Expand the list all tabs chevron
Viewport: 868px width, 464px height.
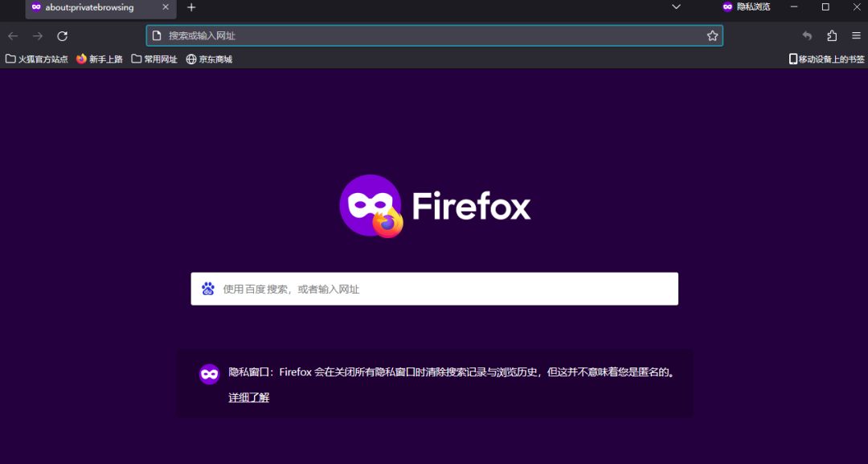[x=676, y=7]
